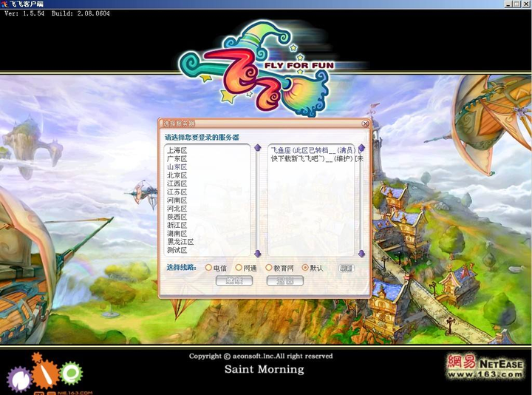Image resolution: width=532 pixels, height=395 pixels.
Task: Select the 默认 default line option
Action: point(312,268)
